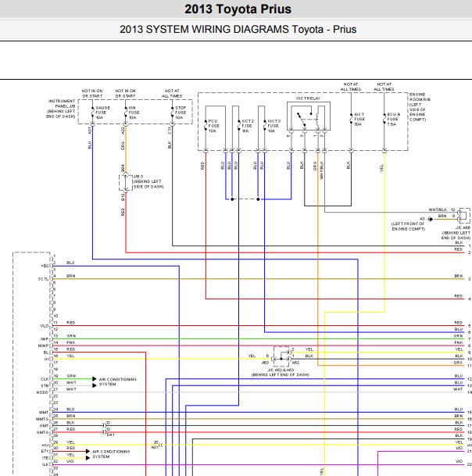Click the VIO wire label at pin 32
The image size is (472, 476).
point(70,461)
